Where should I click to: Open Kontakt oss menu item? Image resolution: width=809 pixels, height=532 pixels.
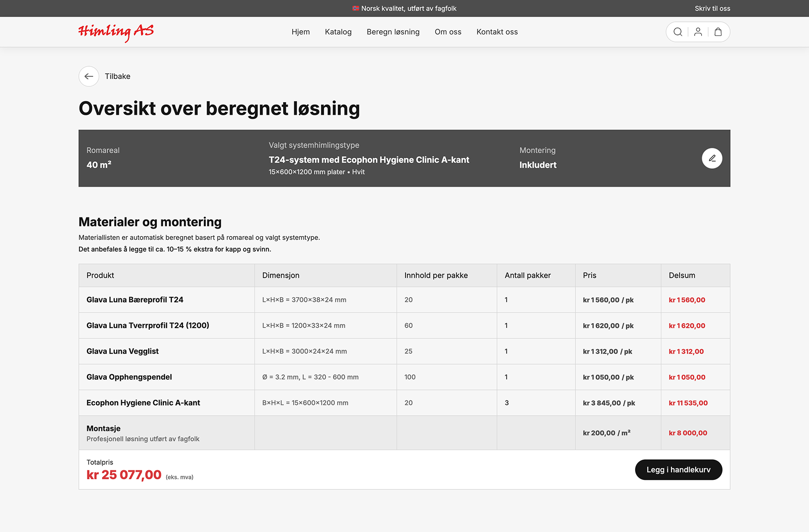tap(497, 32)
